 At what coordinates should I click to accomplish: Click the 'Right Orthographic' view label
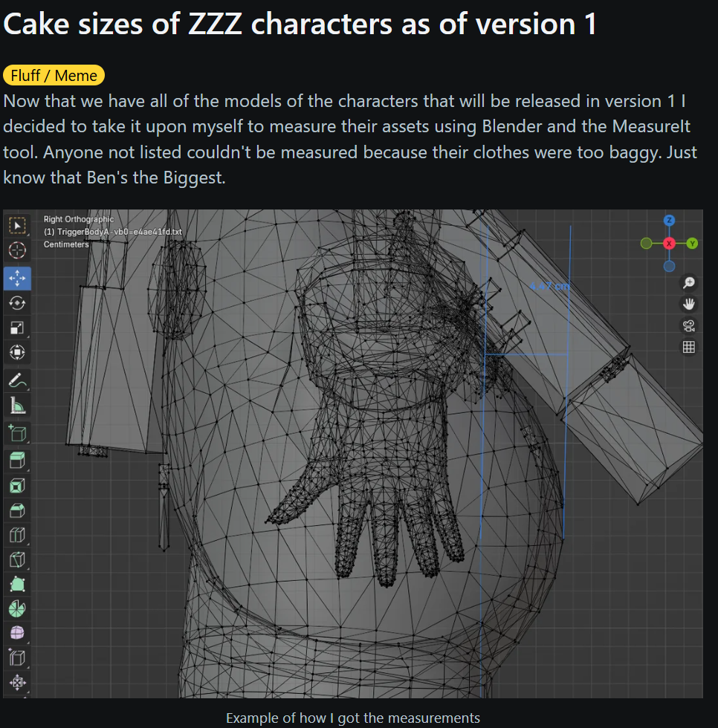tap(79, 219)
